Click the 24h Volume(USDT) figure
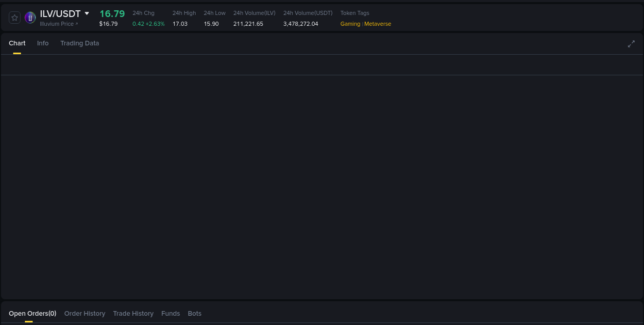Screen dimensions: 644x325 point(300,24)
